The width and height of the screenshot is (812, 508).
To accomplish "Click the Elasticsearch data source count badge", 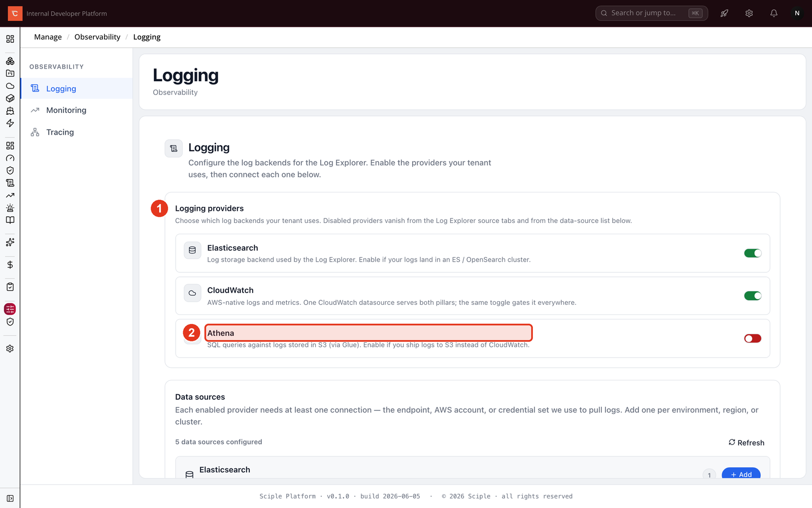I will pos(709,474).
